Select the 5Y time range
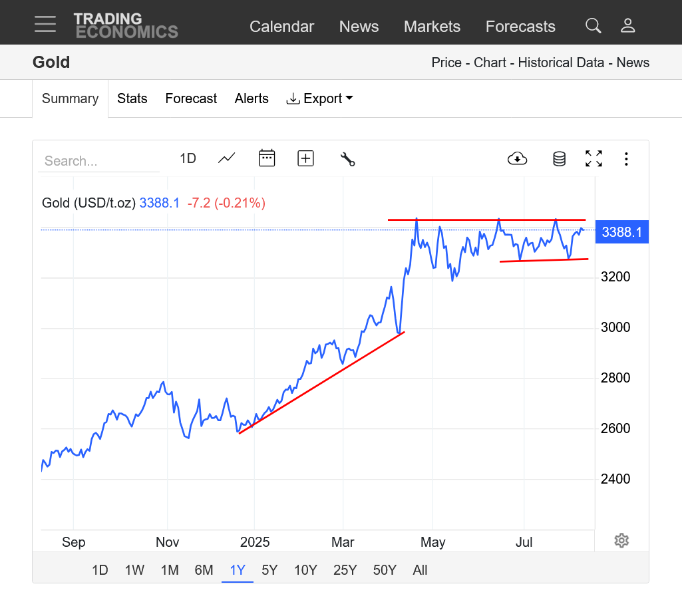Image resolution: width=682 pixels, height=616 pixels. (x=269, y=570)
